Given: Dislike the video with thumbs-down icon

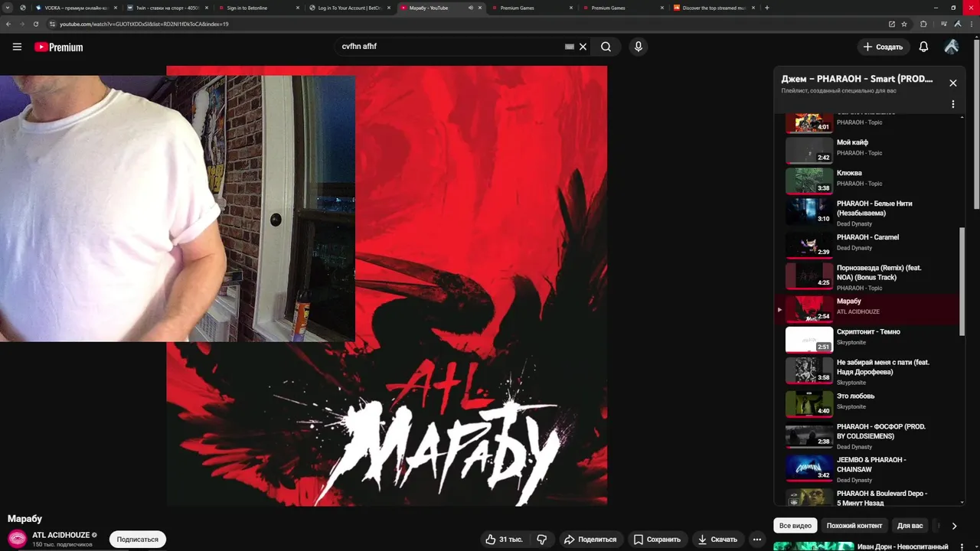Looking at the screenshot, I should tap(542, 540).
